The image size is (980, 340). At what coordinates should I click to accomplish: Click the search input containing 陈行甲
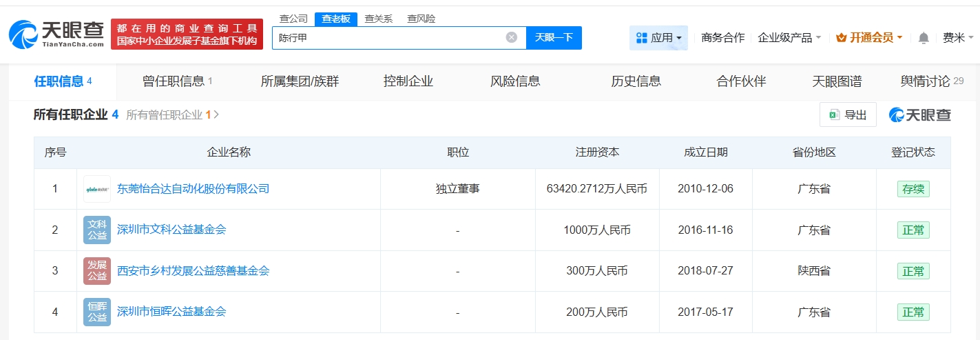pos(389,38)
